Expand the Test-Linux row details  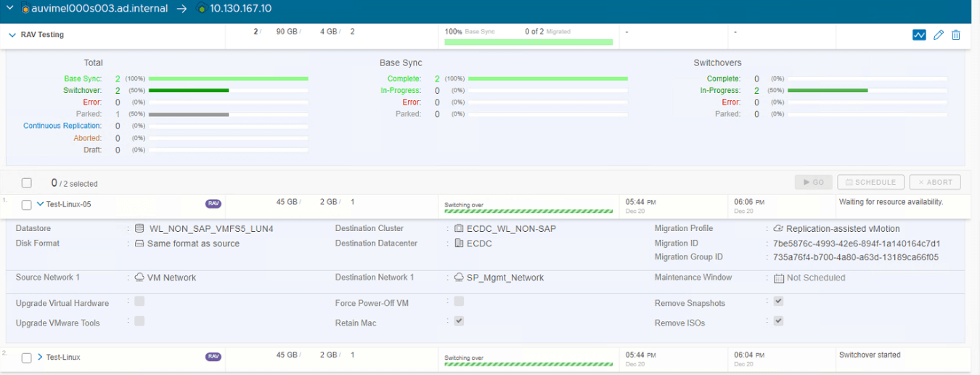tap(41, 358)
